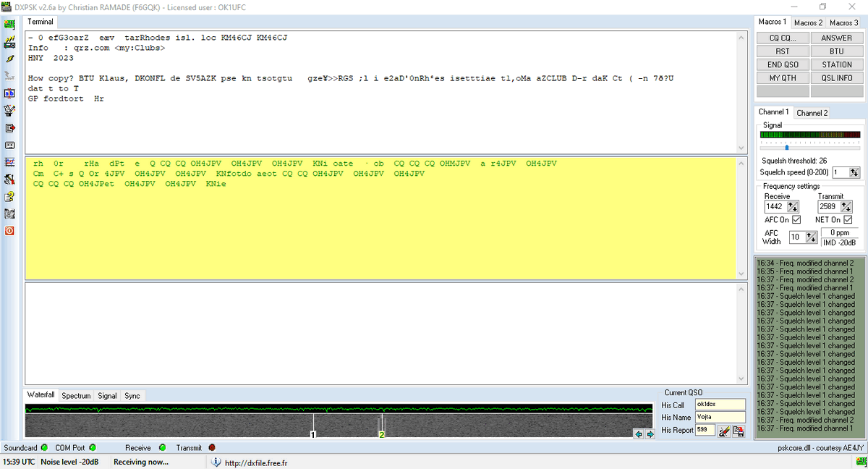Click the AFC Width spinner arrows
The image size is (868, 469).
810,237
